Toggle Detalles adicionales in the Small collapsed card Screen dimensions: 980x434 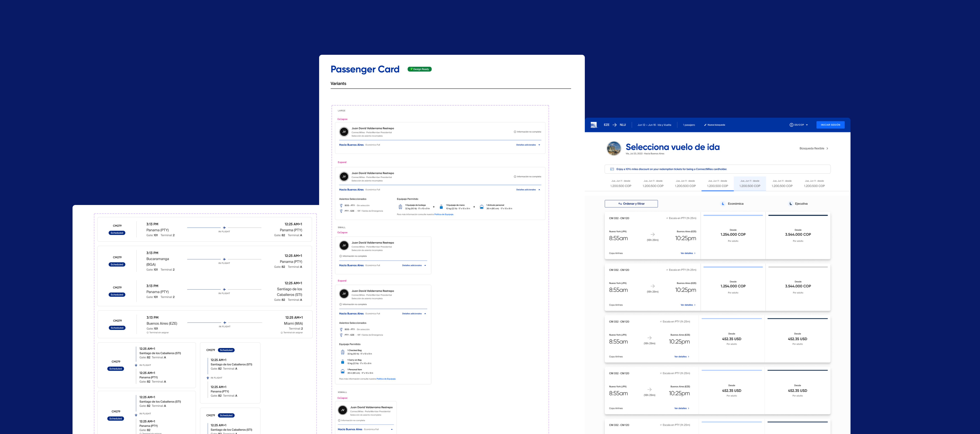tap(414, 265)
